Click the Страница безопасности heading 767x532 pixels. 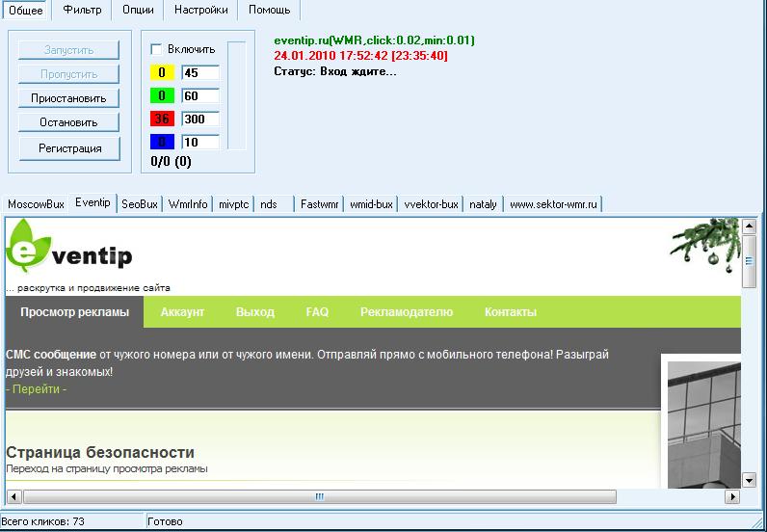[100, 452]
